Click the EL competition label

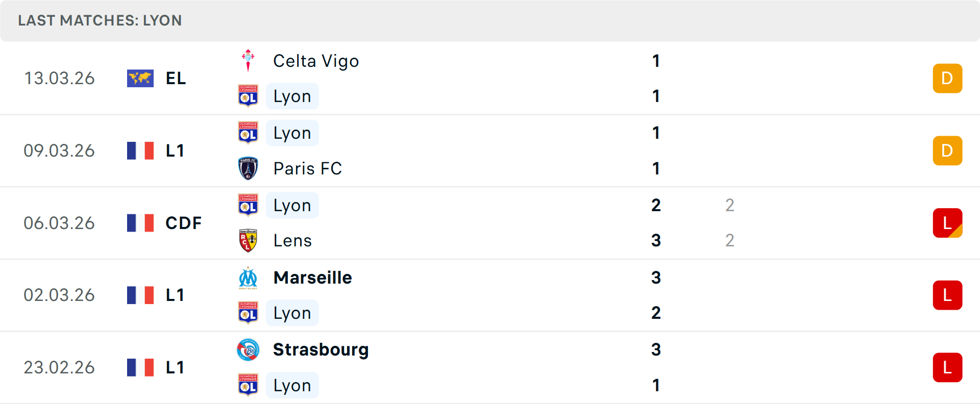click(x=176, y=79)
